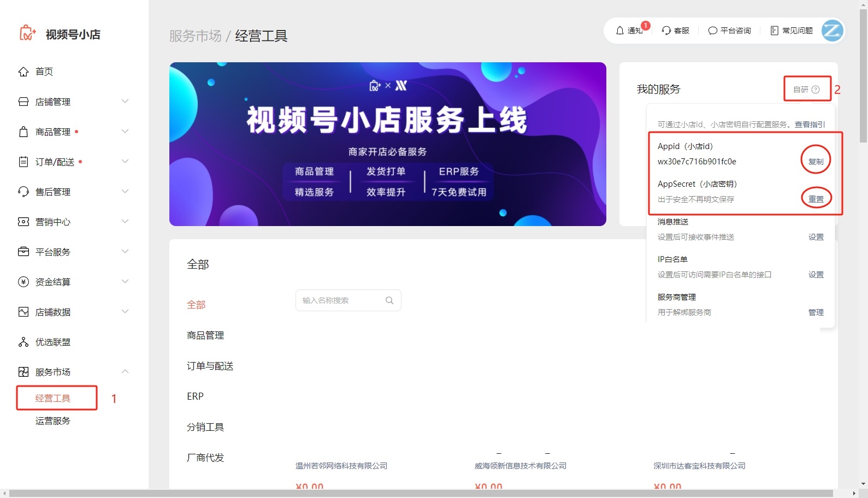Viewport: 868px width, 498px height.
Task: Click the 资金结算 yen icon
Action: point(23,282)
